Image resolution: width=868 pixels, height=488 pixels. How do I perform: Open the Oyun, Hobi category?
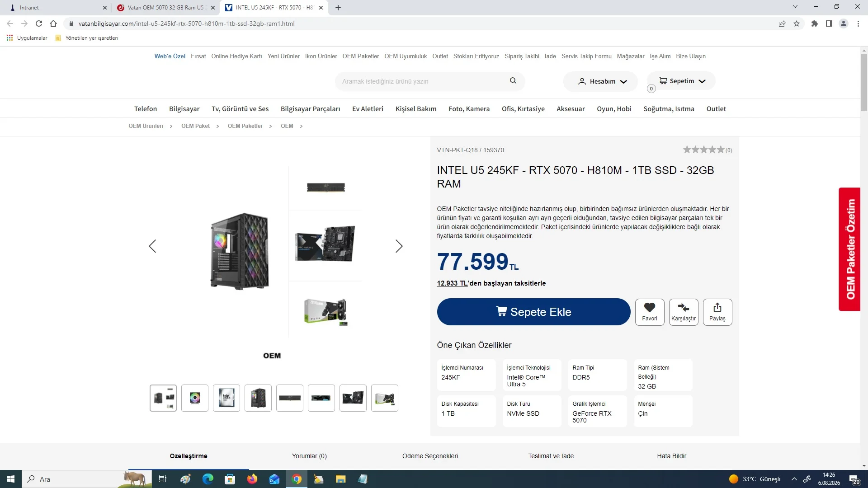pyautogui.click(x=614, y=109)
